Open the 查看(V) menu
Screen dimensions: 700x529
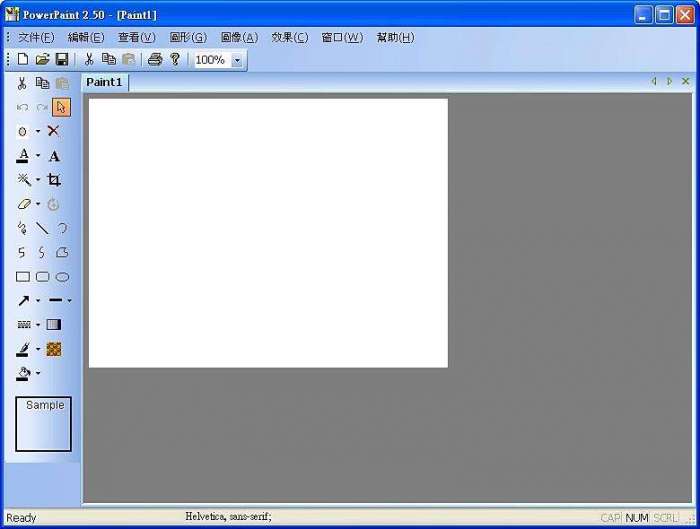pyautogui.click(x=137, y=37)
